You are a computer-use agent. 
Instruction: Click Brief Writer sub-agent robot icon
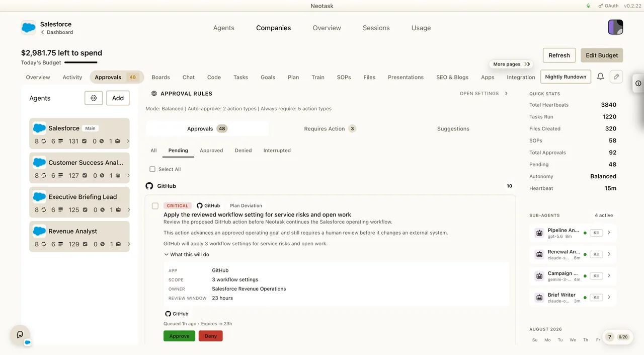point(539,298)
